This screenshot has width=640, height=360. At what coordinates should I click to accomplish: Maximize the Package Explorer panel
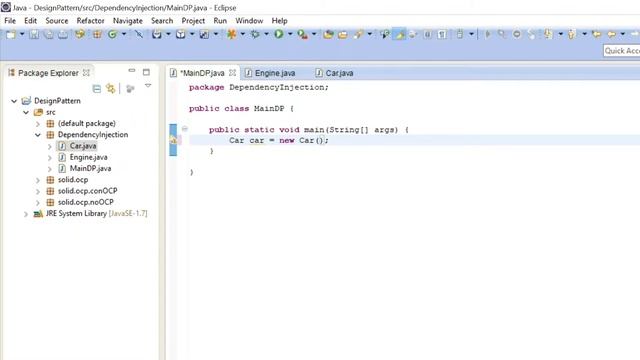[x=146, y=72]
